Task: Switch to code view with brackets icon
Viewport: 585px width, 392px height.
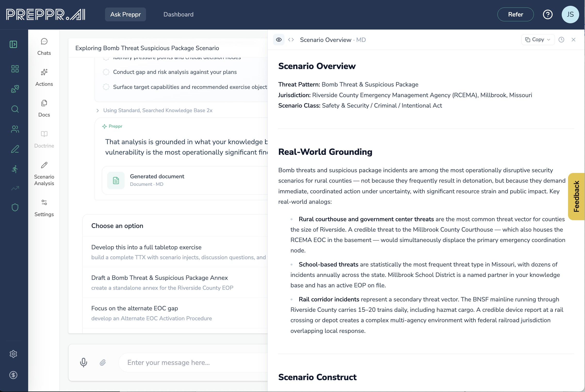Action: (291, 40)
